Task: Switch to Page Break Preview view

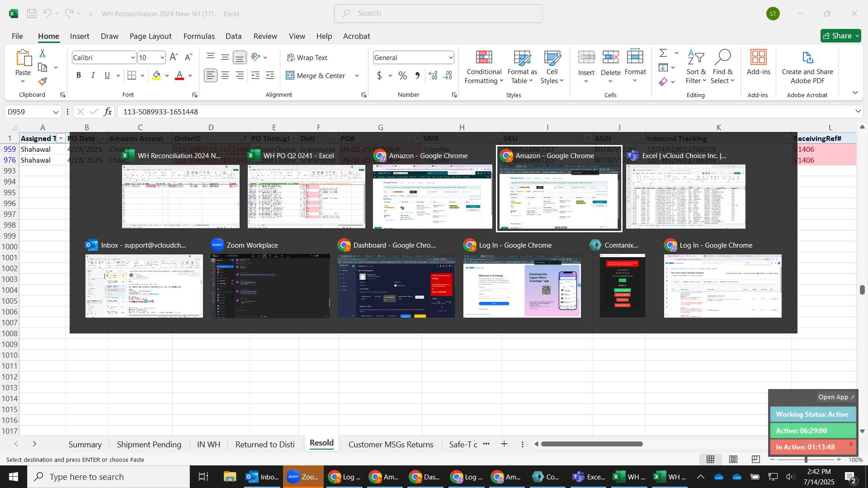Action: coord(755,460)
